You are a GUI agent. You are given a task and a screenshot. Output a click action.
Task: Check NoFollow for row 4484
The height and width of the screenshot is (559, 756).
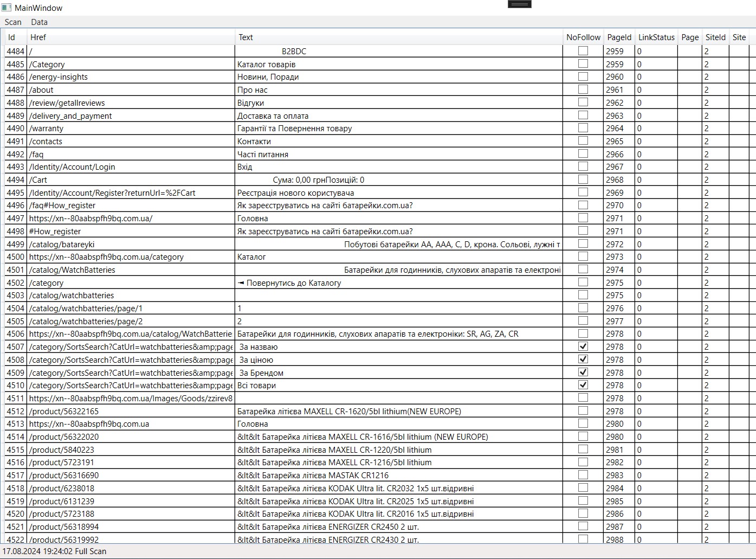583,51
